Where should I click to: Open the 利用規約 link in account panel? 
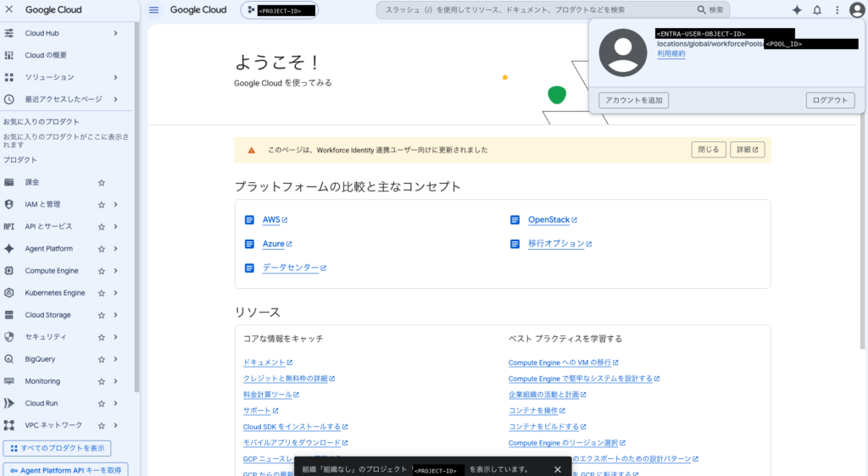tap(671, 53)
